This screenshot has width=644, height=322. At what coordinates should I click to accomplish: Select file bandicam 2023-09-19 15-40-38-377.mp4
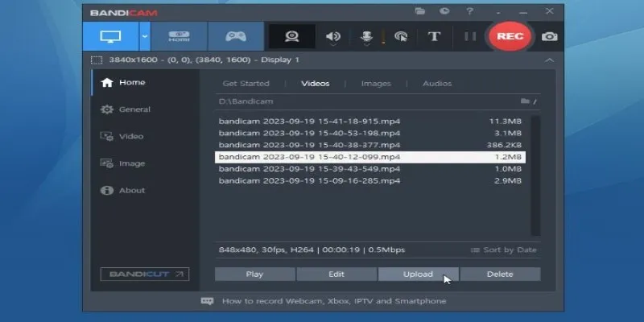pyautogui.click(x=370, y=146)
